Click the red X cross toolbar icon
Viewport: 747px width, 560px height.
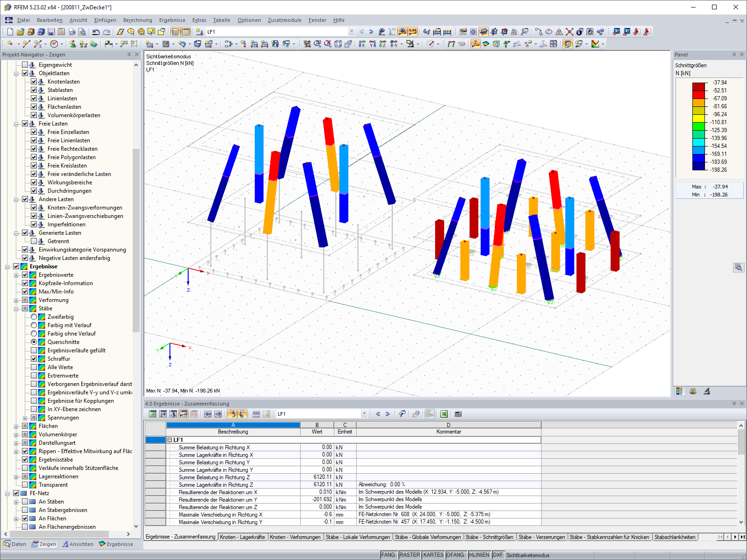570,32
